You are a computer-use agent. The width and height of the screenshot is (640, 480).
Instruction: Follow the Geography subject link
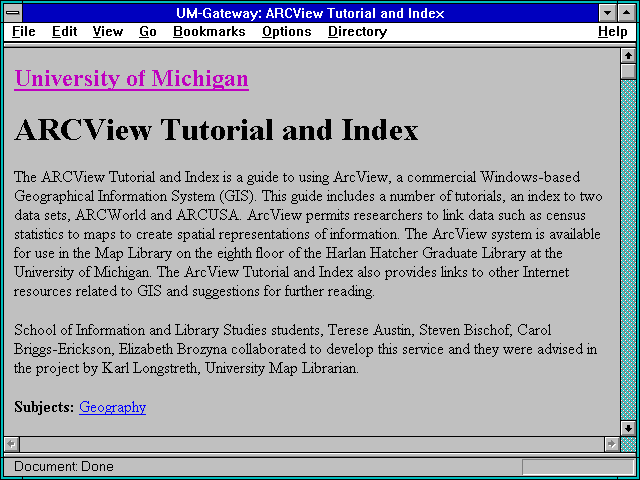(x=113, y=407)
